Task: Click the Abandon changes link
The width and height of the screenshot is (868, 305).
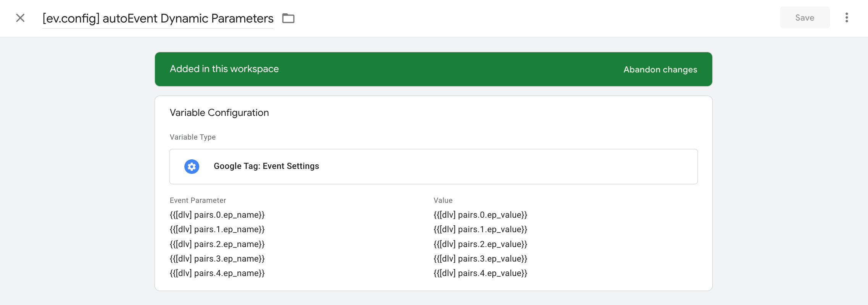Action: click(x=660, y=69)
